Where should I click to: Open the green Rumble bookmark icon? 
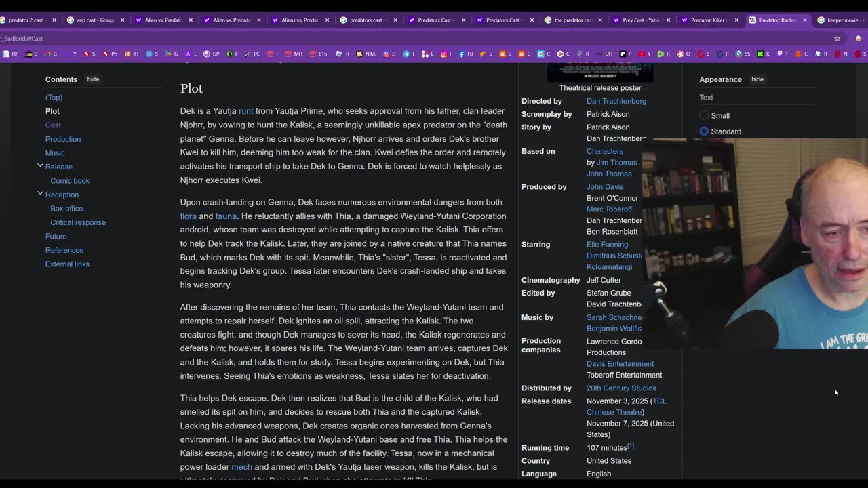(x=660, y=54)
